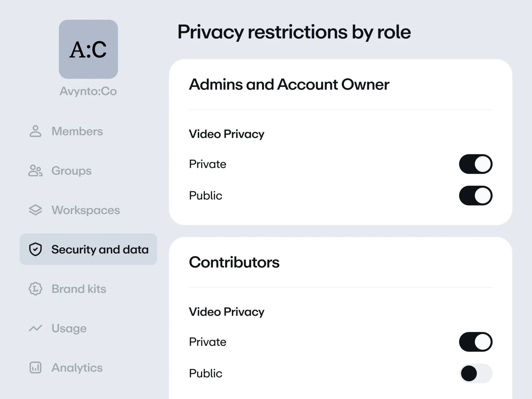Go to Groups section label

71,171
